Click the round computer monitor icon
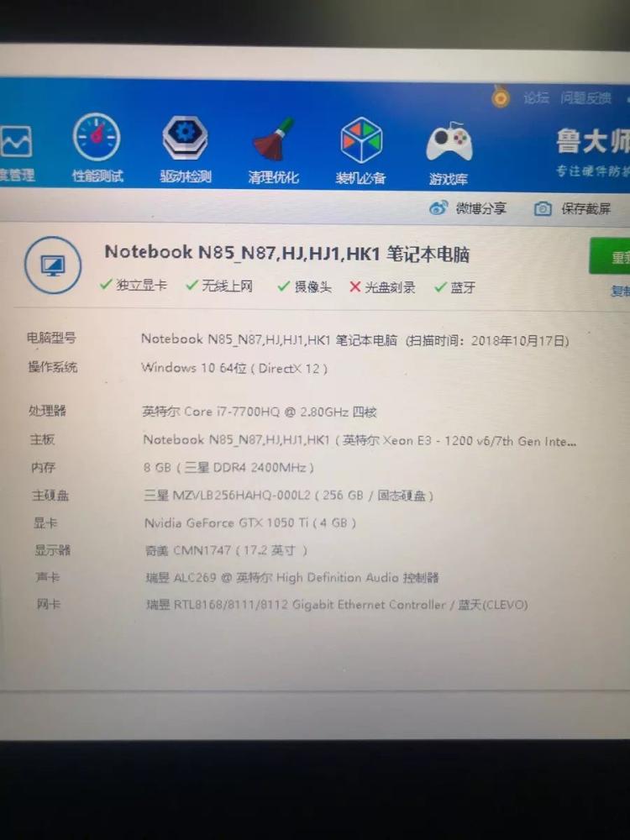The image size is (630, 840). click(52, 265)
